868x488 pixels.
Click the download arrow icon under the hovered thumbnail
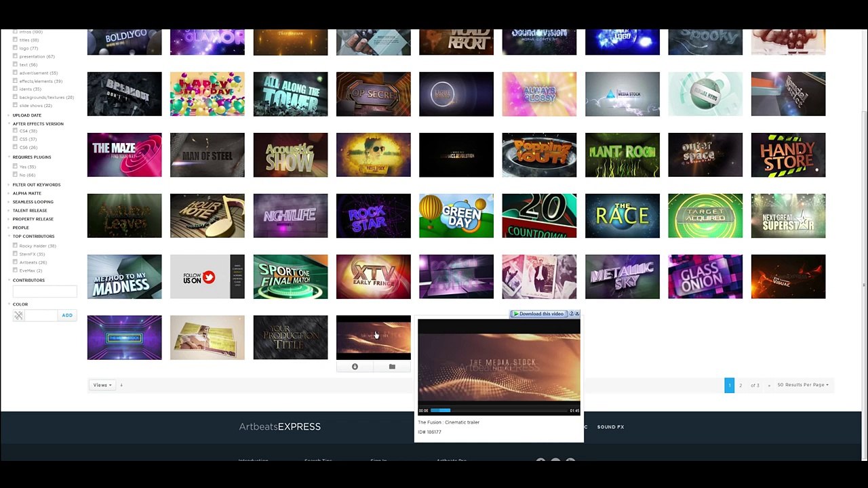(x=355, y=367)
